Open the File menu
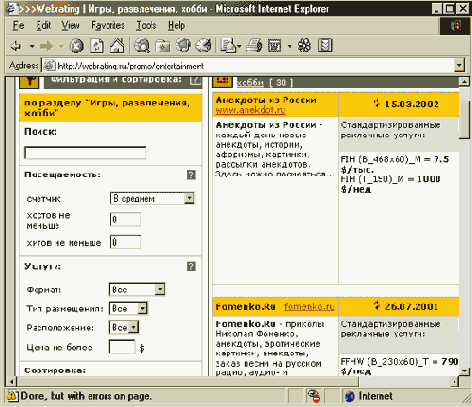Screen dimensions: 472x407 pos(18,26)
